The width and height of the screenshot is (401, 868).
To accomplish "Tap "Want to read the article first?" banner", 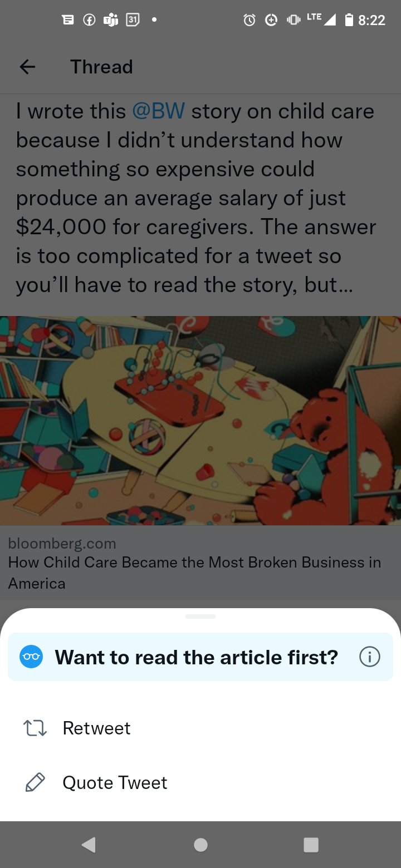I will (x=196, y=657).
